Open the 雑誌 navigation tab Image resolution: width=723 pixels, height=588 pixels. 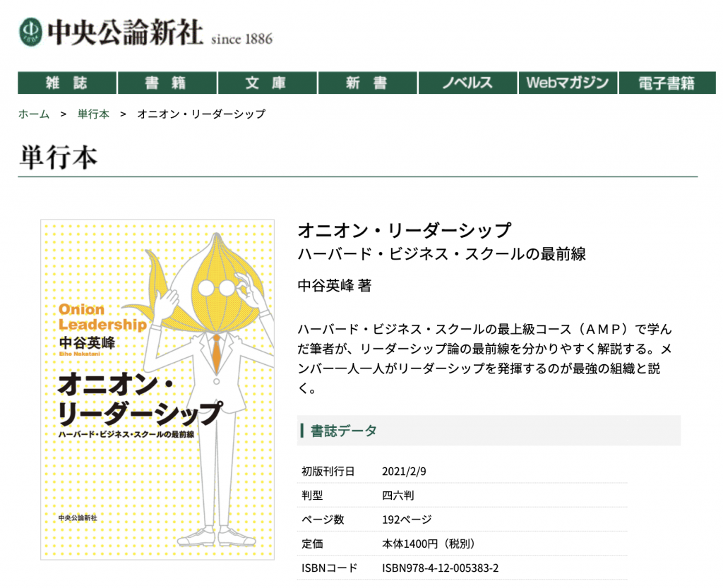pos(67,83)
